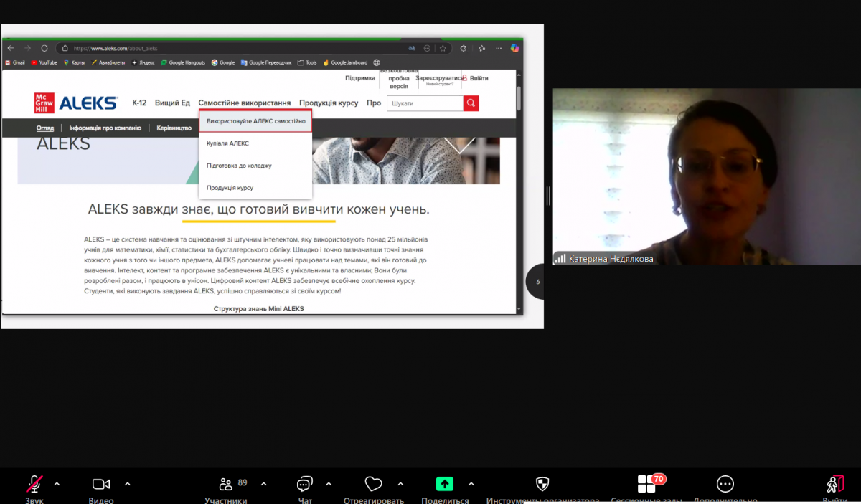Open the browser three-dots settings menu
Viewport: 861px width, 504px height.
pos(499,48)
